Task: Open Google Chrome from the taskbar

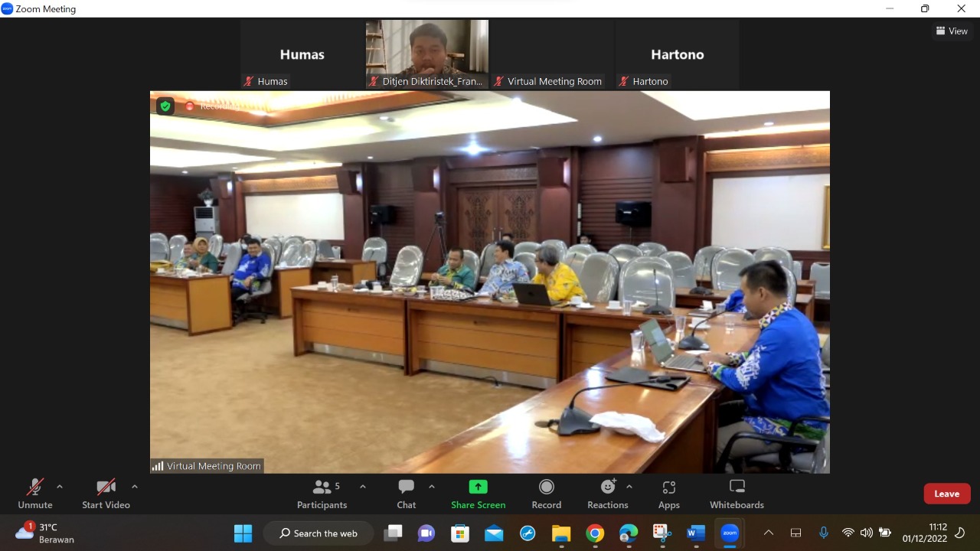Action: [595, 533]
